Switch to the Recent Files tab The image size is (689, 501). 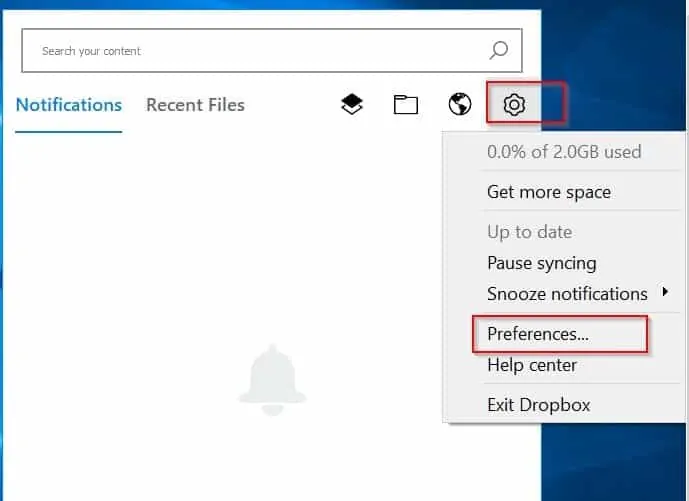pos(195,104)
